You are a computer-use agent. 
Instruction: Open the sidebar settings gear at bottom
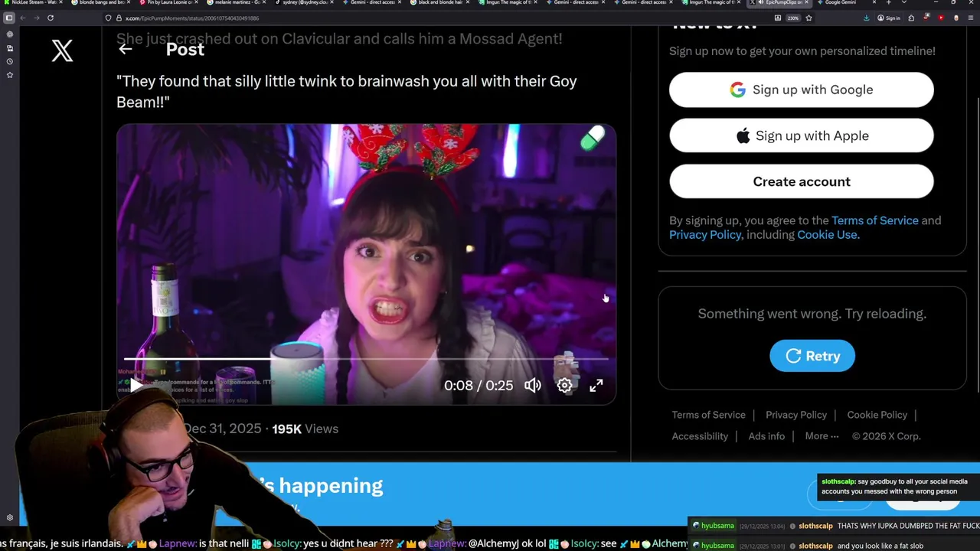9,518
